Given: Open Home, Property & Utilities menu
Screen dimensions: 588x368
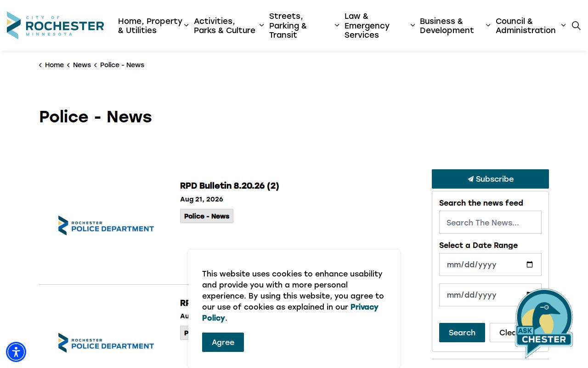Looking at the screenshot, I should click(x=150, y=26).
